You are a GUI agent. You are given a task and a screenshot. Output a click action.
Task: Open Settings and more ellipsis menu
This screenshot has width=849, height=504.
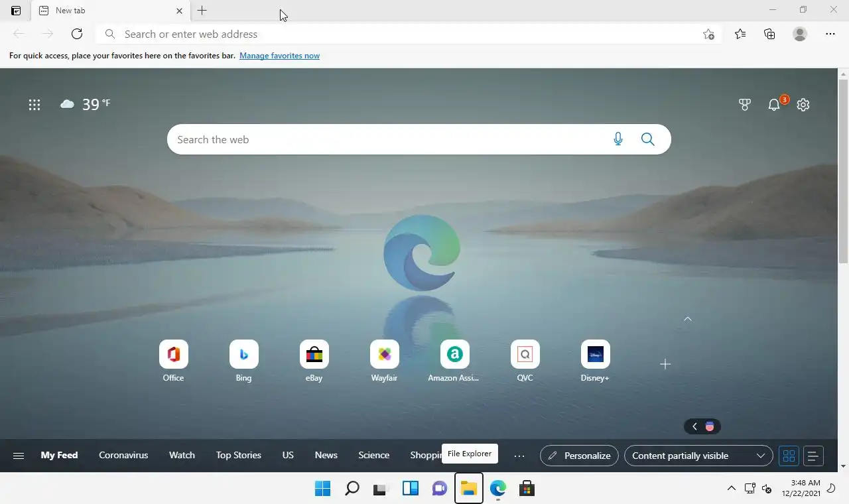click(x=830, y=34)
